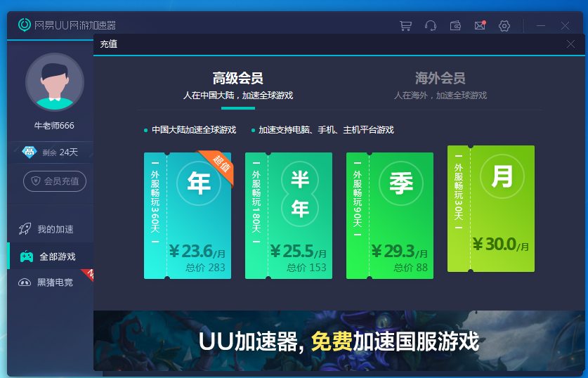The image size is (588, 378).
Task: Open the wallet icon in title bar
Action: coord(455,25)
